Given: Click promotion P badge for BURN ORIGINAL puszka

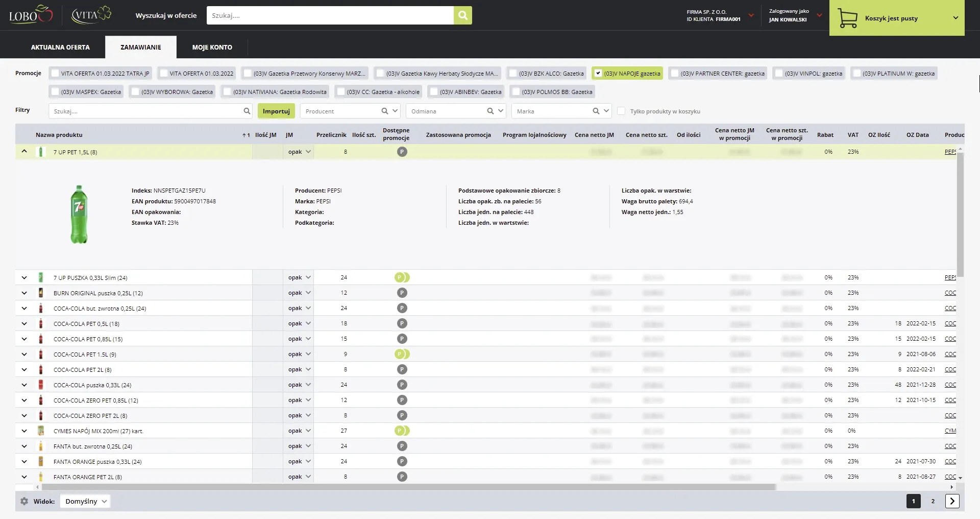Looking at the screenshot, I should coord(402,293).
